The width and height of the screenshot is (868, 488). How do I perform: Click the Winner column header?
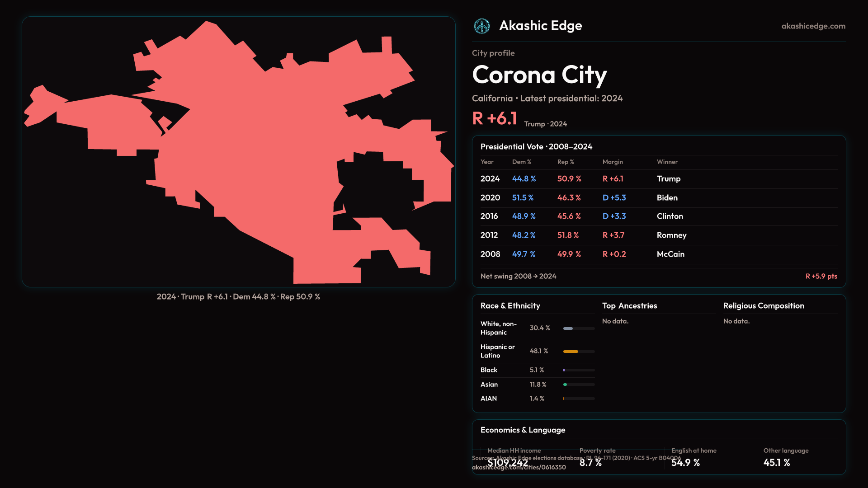pos(667,162)
